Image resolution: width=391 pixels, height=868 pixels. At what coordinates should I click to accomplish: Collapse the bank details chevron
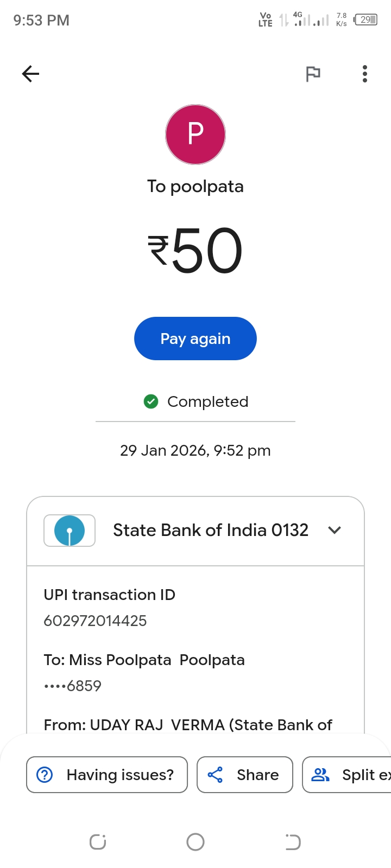[335, 531]
